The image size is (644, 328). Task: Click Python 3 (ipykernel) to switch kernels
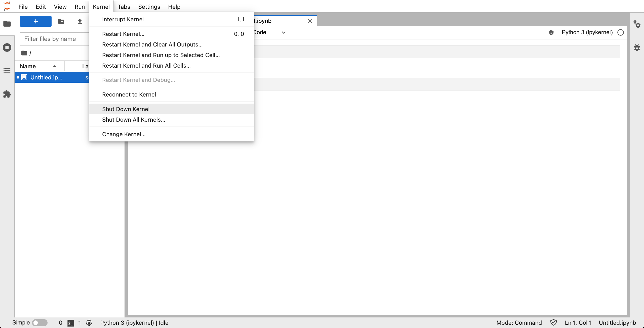pyautogui.click(x=587, y=32)
